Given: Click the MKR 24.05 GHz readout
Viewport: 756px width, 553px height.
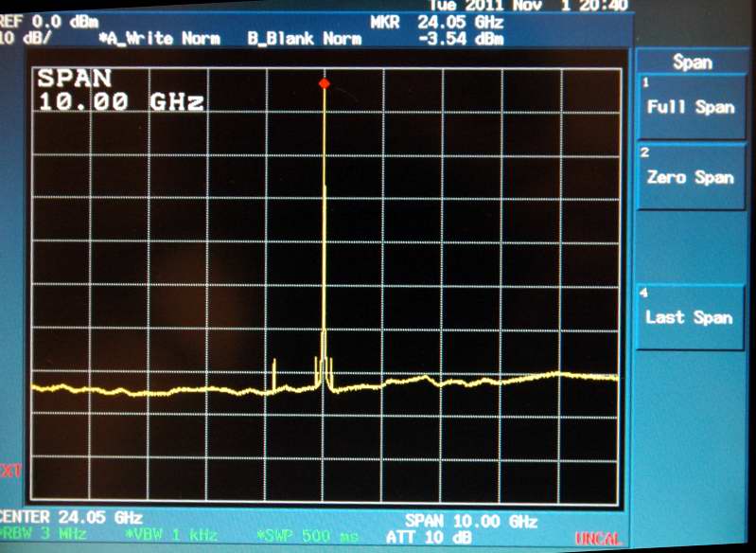Looking at the screenshot, I should [437, 22].
